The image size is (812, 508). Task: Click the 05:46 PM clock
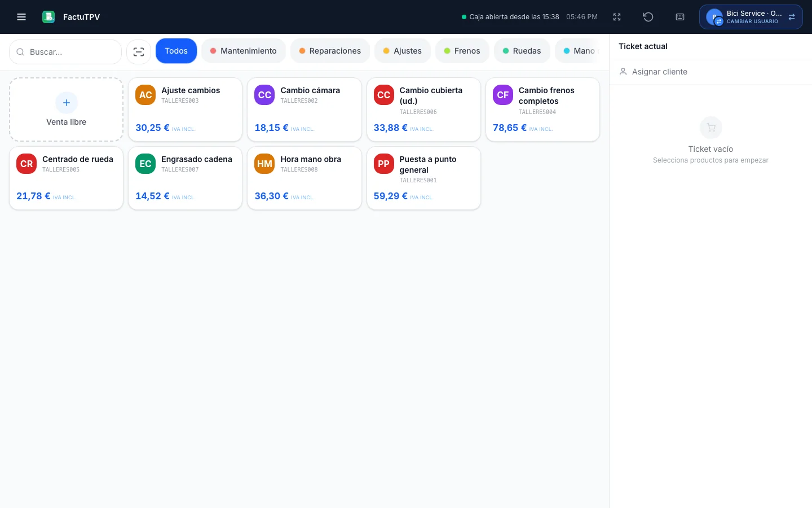[x=582, y=17]
